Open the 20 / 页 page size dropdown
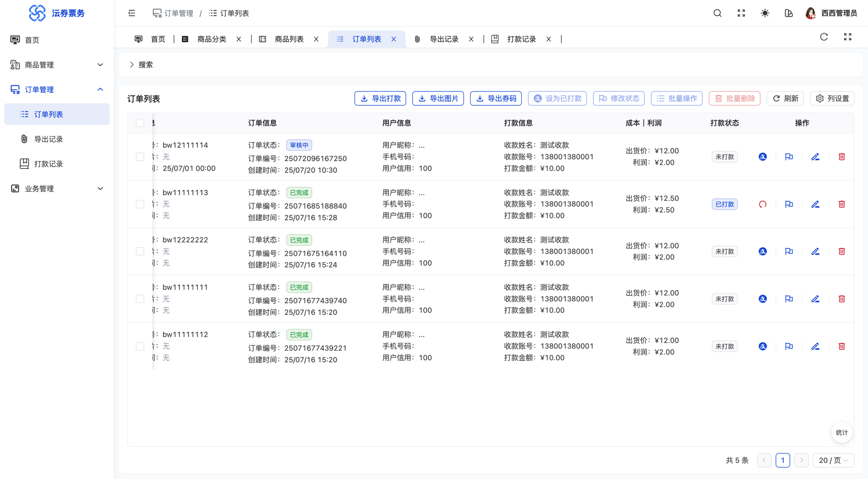This screenshot has width=868, height=479. point(833,460)
